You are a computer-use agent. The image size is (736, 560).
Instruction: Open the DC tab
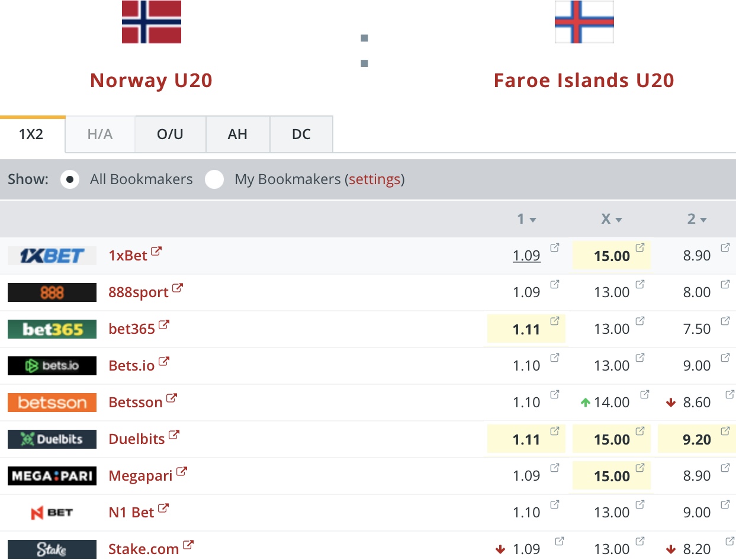click(x=301, y=134)
